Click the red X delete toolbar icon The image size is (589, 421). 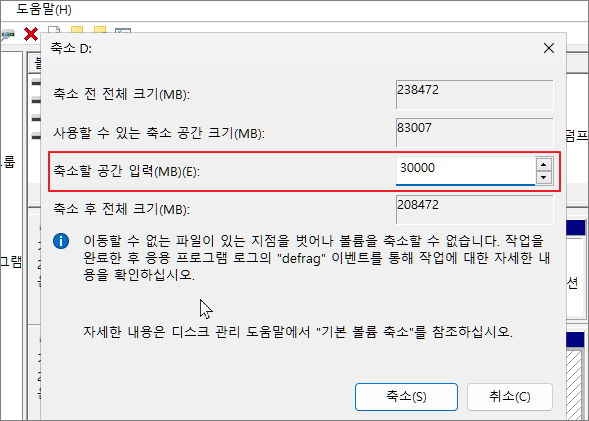(x=31, y=34)
